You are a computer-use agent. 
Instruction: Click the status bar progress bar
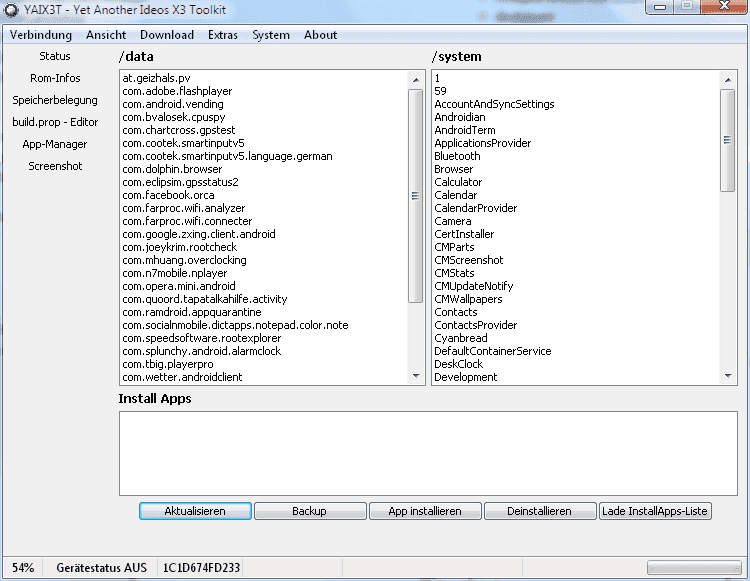pos(694,568)
